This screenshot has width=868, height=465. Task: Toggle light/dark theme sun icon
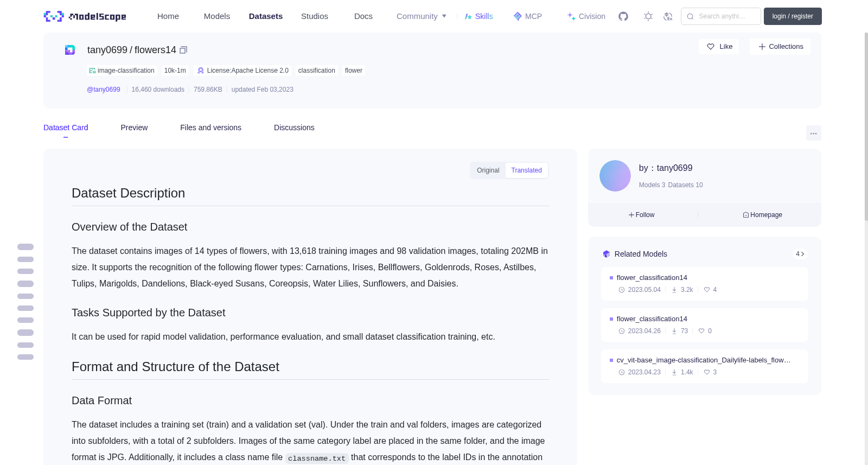tap(648, 16)
